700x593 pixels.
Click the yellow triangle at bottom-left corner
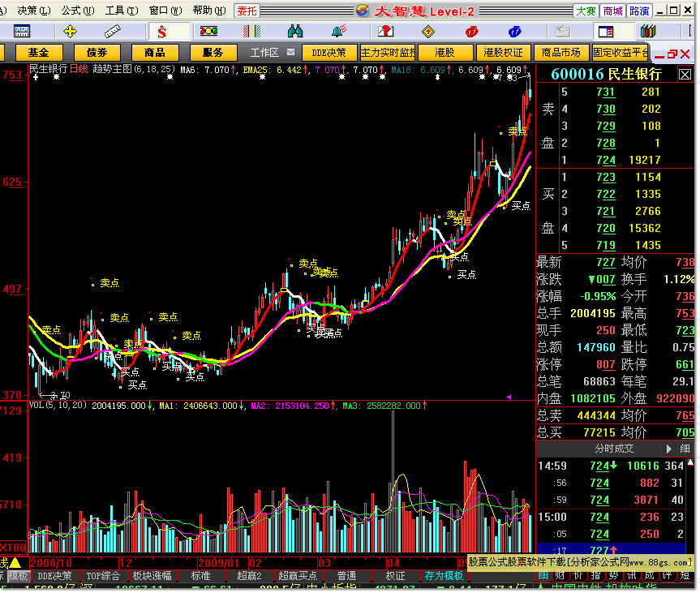(x=15, y=563)
